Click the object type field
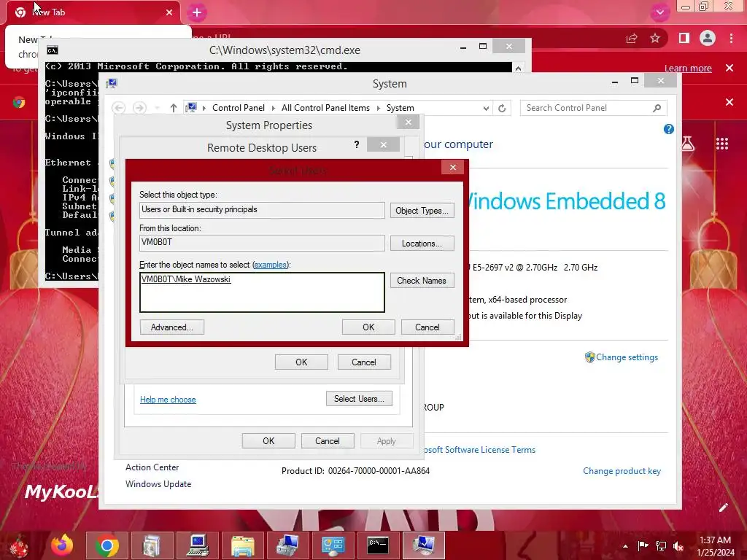The width and height of the screenshot is (747, 560). tap(262, 210)
